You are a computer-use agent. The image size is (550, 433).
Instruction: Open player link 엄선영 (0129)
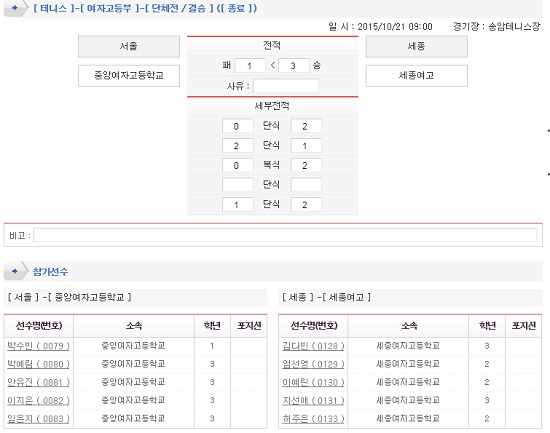pyautogui.click(x=313, y=364)
